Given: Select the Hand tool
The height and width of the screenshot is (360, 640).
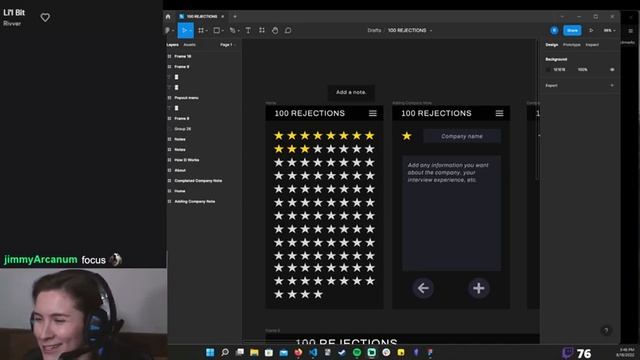Looking at the screenshot, I should (275, 30).
